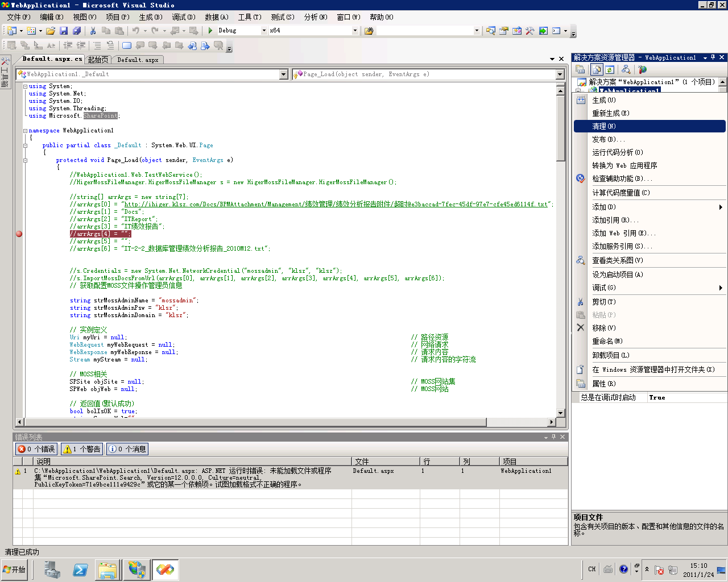Click the New Project toolbar icon

point(11,31)
